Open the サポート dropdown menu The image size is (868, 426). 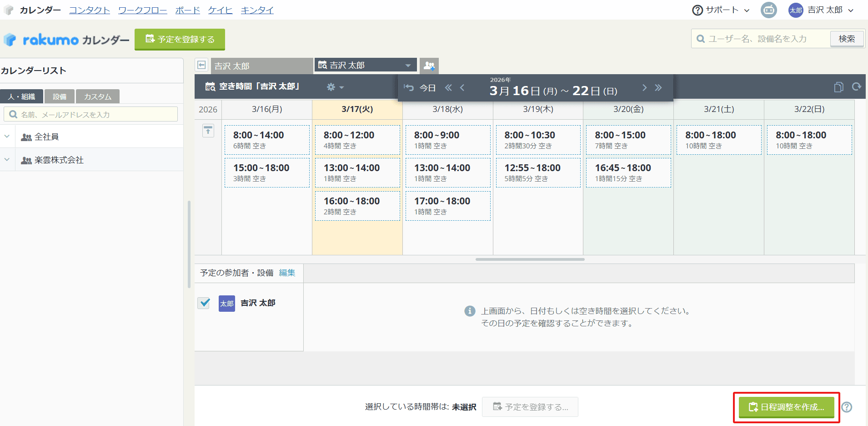721,10
